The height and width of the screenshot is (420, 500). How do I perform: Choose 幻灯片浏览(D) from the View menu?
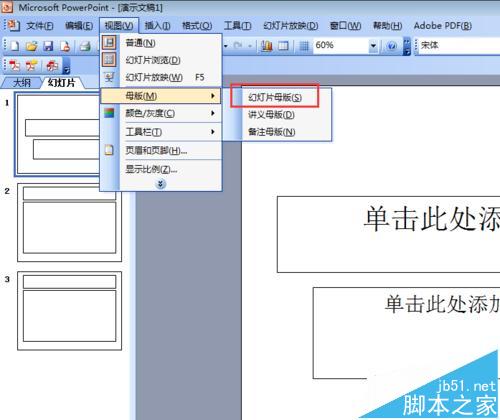pyautogui.click(x=161, y=60)
